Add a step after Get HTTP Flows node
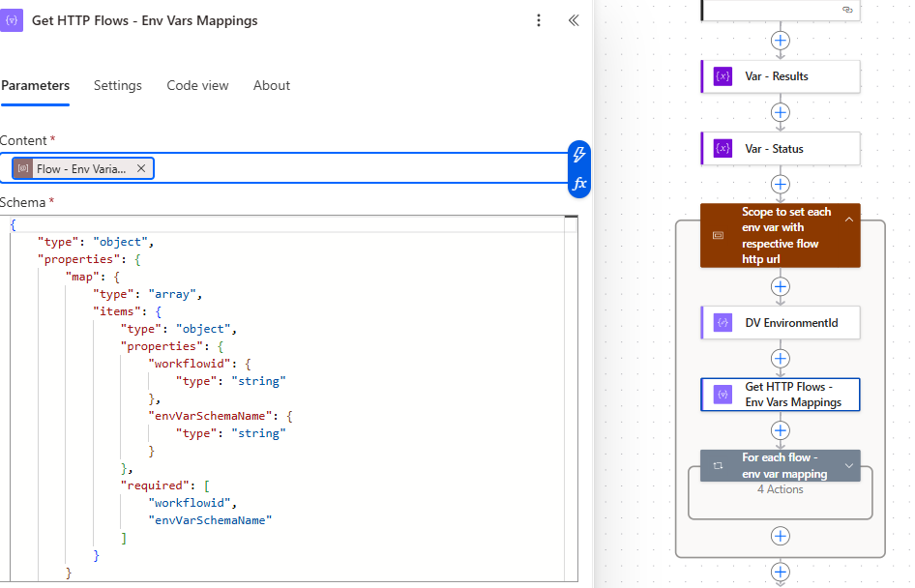This screenshot has height=588, width=915. [780, 428]
